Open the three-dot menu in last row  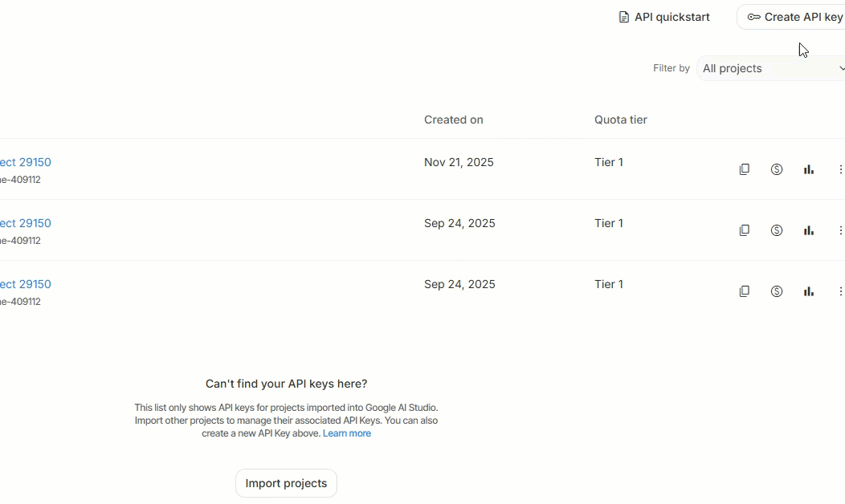pos(840,291)
